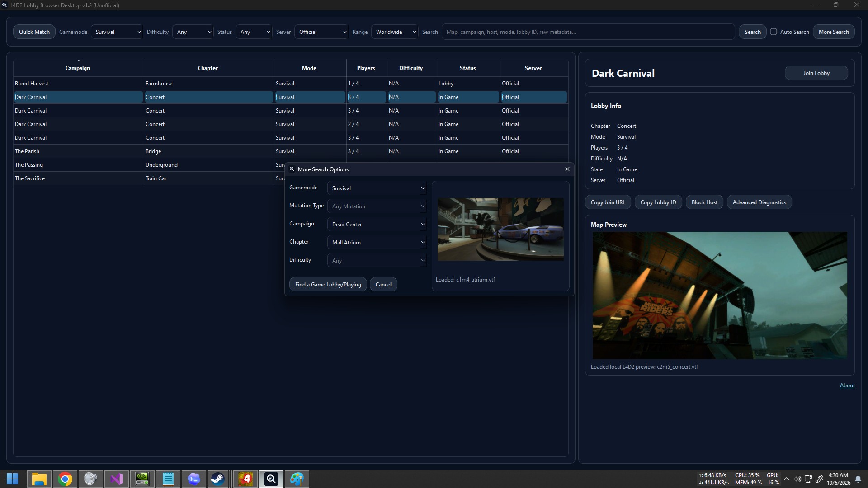Open the notepad app in the taskbar
Image resolution: width=868 pixels, height=488 pixels.
[x=168, y=479]
